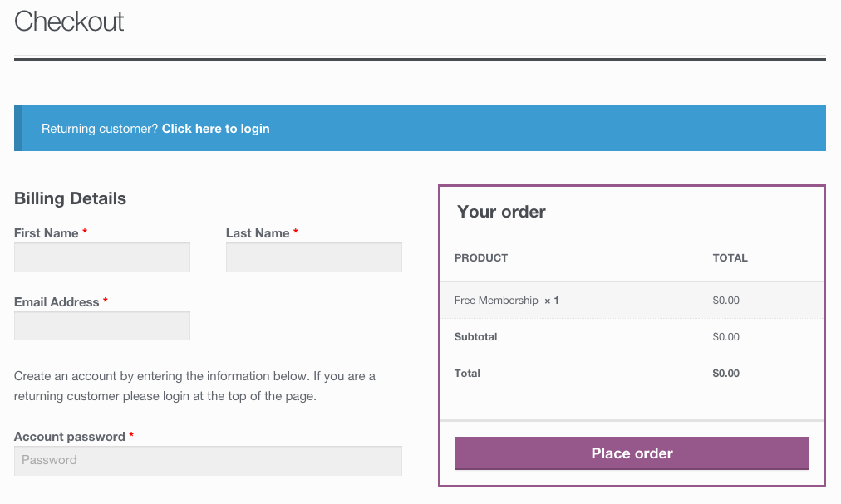Click the TOTAL column header

click(730, 258)
